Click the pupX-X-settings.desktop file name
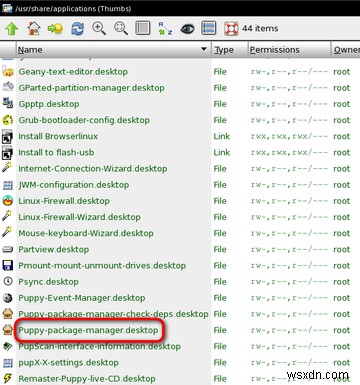The height and width of the screenshot is (385, 360). point(68,363)
